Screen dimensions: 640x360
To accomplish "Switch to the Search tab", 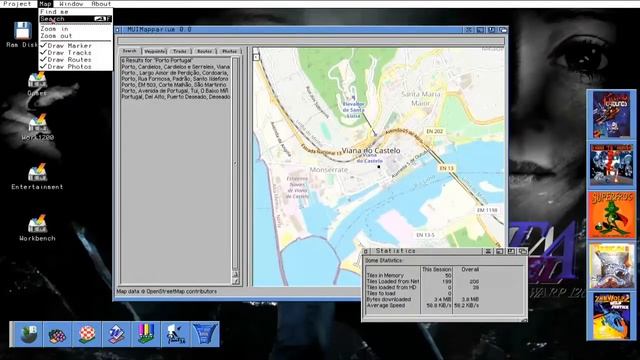I will point(130,51).
